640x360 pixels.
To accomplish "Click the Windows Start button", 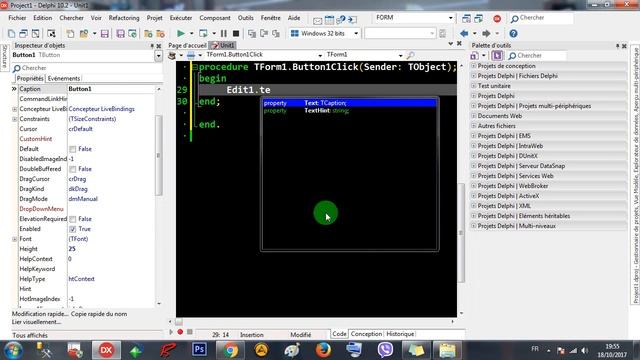I will (x=13, y=350).
